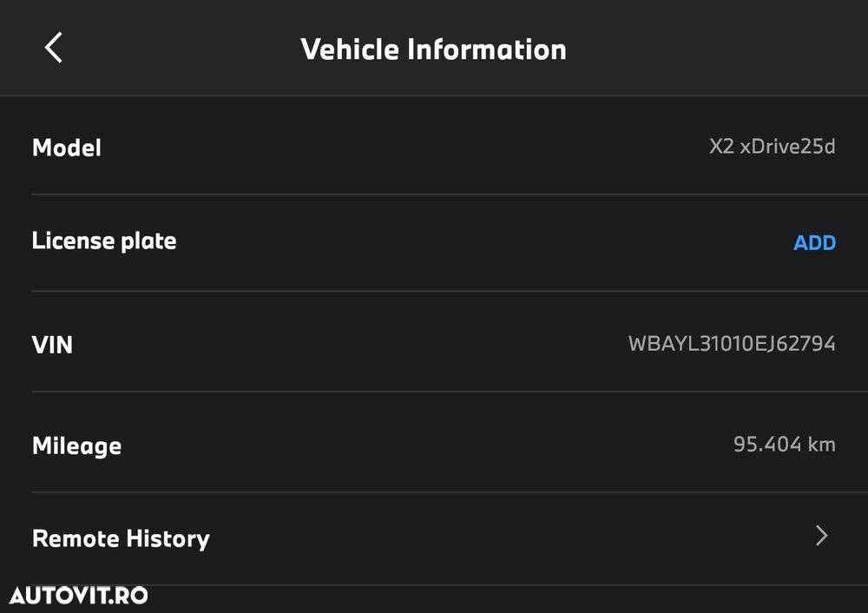
Task: Click the divider between VIN and Mileage
Action: pyautogui.click(x=434, y=392)
